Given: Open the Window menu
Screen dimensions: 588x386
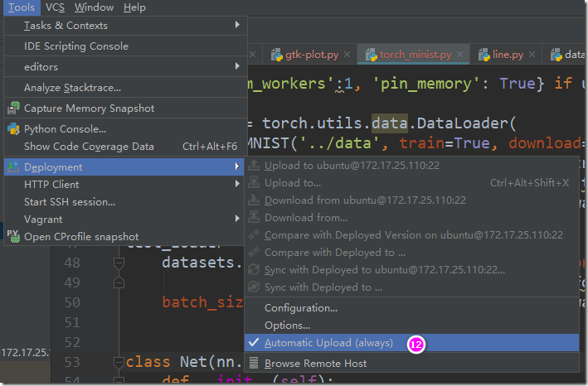Looking at the screenshot, I should tap(94, 7).
